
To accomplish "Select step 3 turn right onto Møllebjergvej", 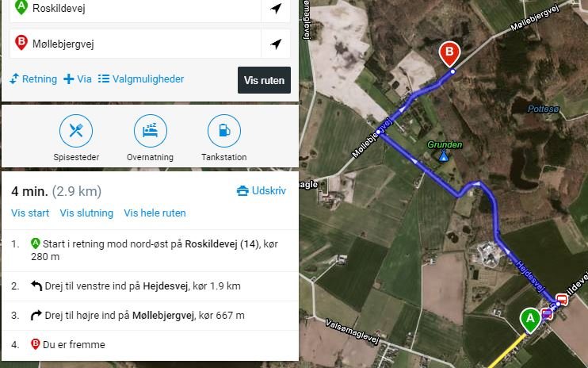I will (150, 316).
